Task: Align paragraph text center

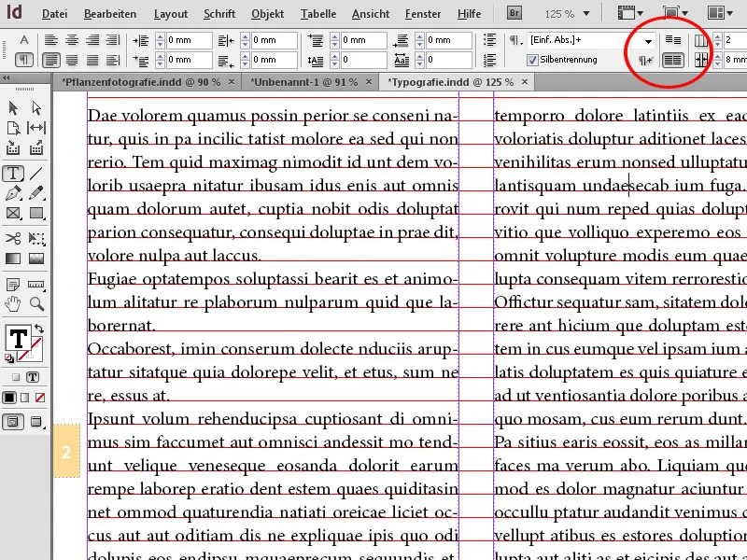Action: point(72,40)
